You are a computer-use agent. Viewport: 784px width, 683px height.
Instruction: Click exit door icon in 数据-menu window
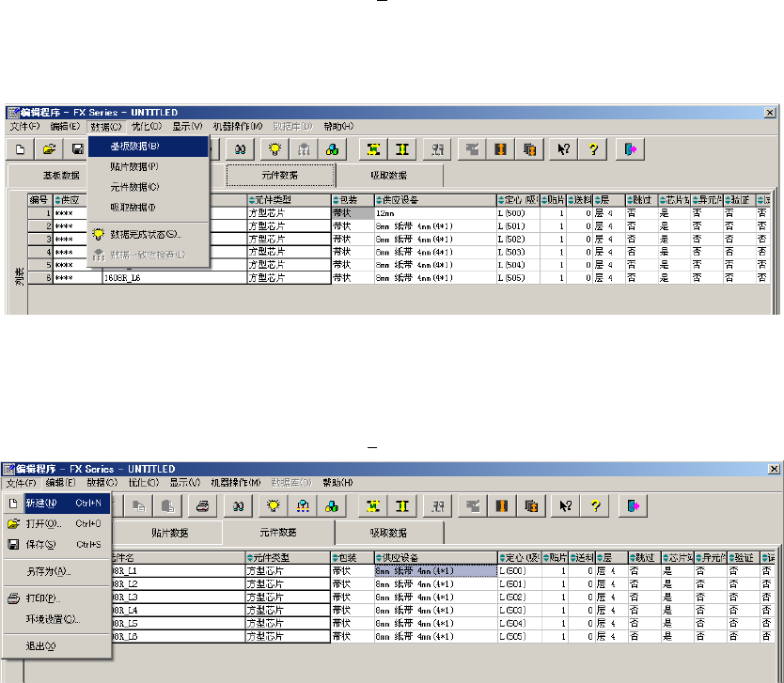630,149
